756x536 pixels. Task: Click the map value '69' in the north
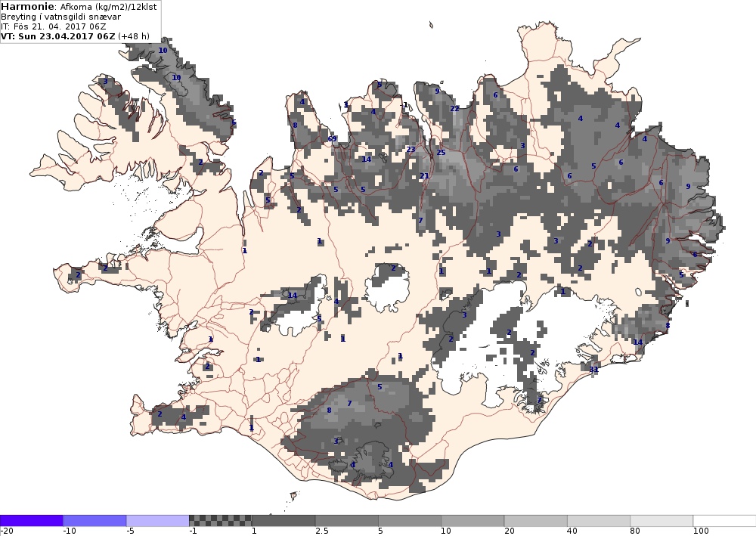[332, 139]
